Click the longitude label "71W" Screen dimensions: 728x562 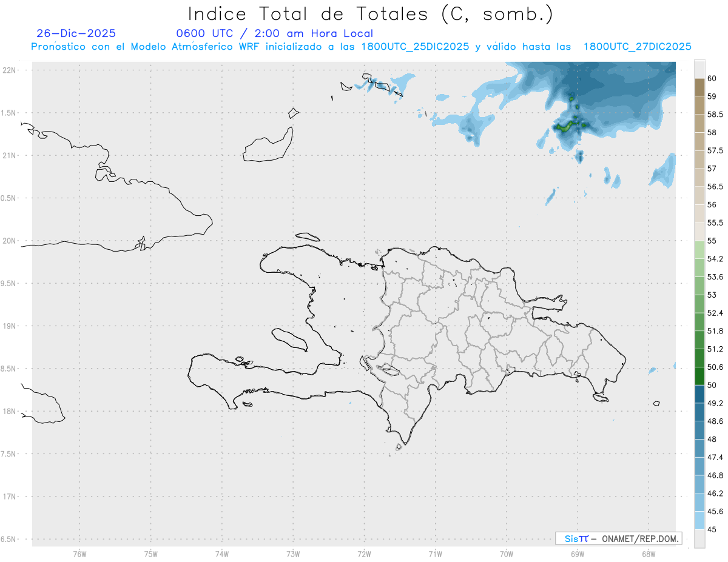click(x=435, y=554)
